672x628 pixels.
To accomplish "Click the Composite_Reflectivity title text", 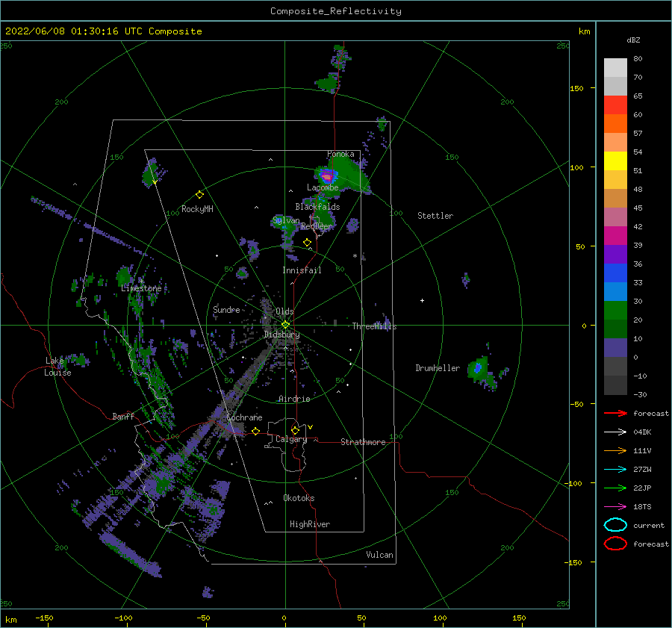I will 335,11.
